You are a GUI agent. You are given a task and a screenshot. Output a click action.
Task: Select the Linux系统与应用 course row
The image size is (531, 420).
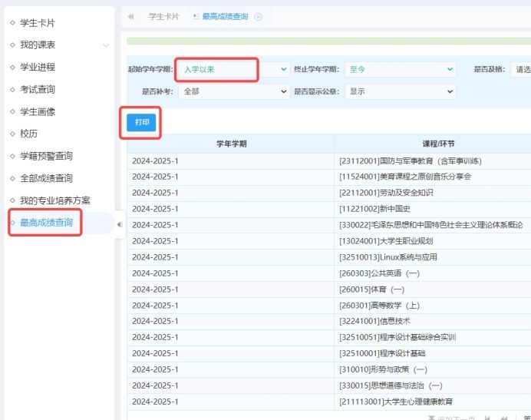click(388, 257)
